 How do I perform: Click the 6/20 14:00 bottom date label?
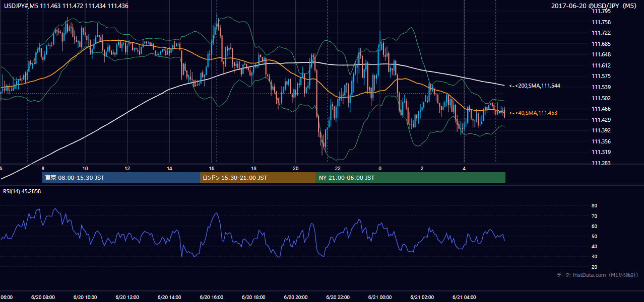[169, 297]
